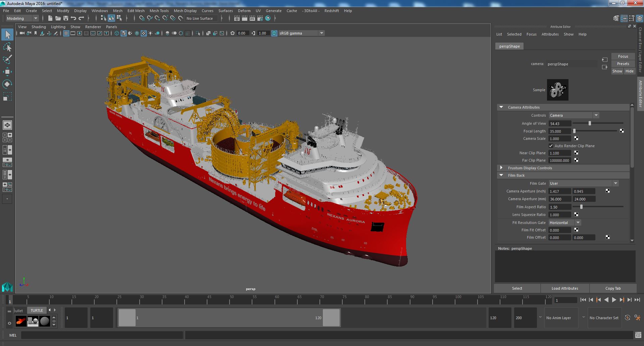Screen dimensions: 644x346
Task: Enable snap to points
Action: (157, 18)
